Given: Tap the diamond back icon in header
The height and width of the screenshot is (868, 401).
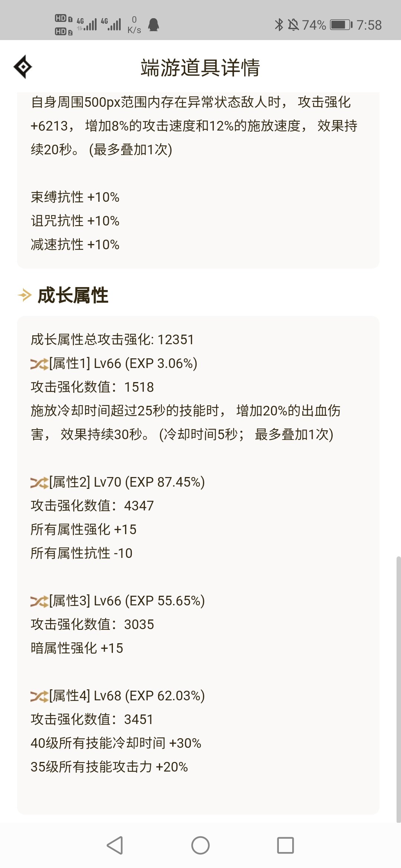Looking at the screenshot, I should (x=23, y=67).
